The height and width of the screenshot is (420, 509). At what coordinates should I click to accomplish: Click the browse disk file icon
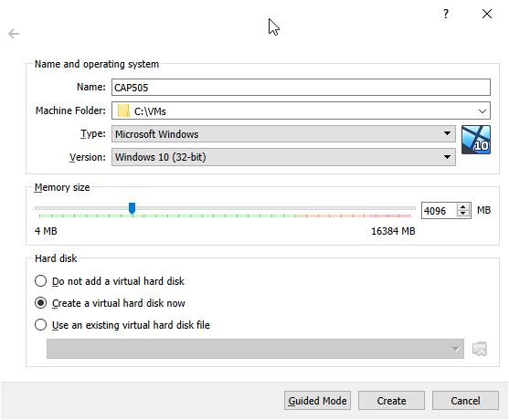coord(480,349)
